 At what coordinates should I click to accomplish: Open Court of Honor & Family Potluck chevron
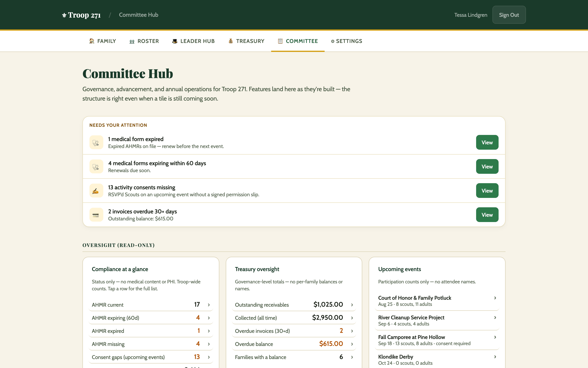pyautogui.click(x=495, y=298)
